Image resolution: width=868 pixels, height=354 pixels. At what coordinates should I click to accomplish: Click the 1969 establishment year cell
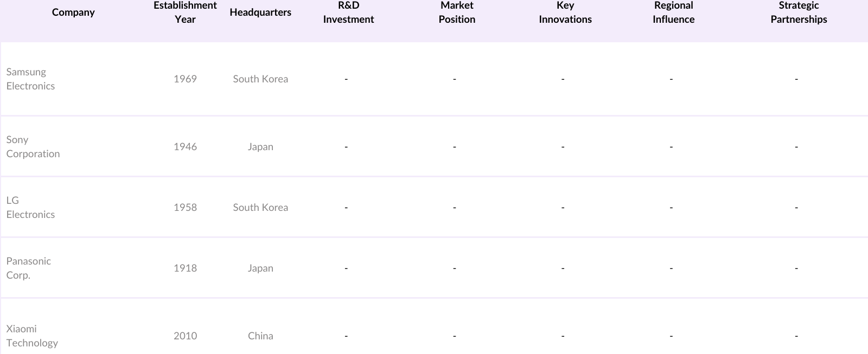click(185, 79)
